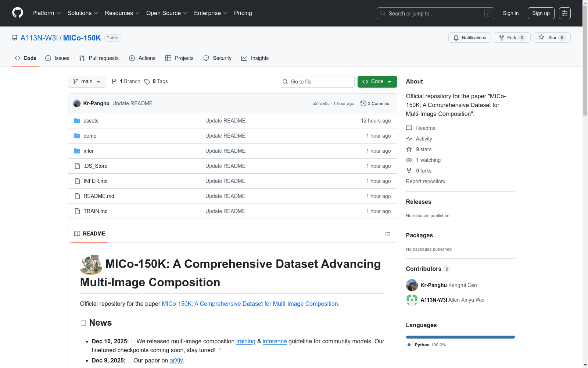Click the infer folder icon
This screenshot has width=588, height=368.
(x=77, y=151)
